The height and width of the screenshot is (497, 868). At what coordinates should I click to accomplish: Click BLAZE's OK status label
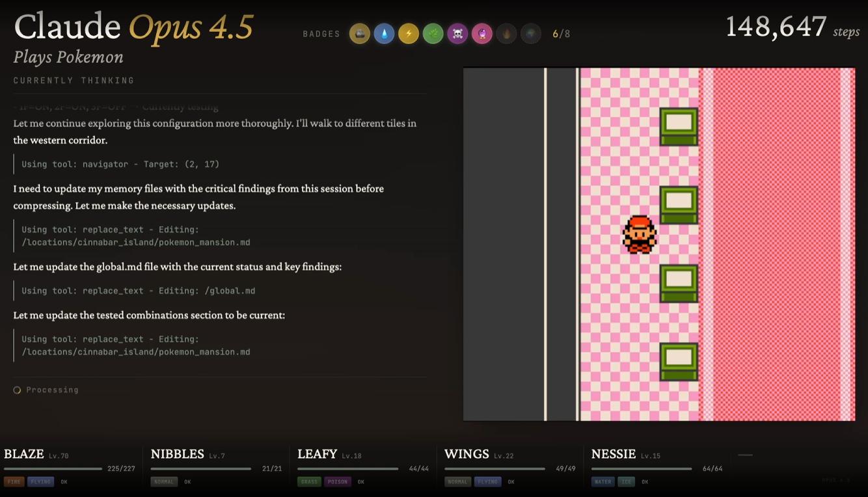64,482
